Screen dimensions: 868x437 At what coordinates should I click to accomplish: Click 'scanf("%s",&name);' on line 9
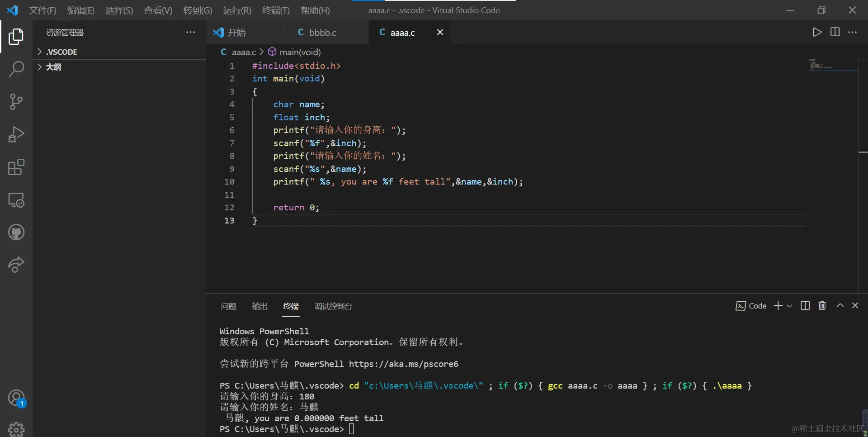pos(320,169)
